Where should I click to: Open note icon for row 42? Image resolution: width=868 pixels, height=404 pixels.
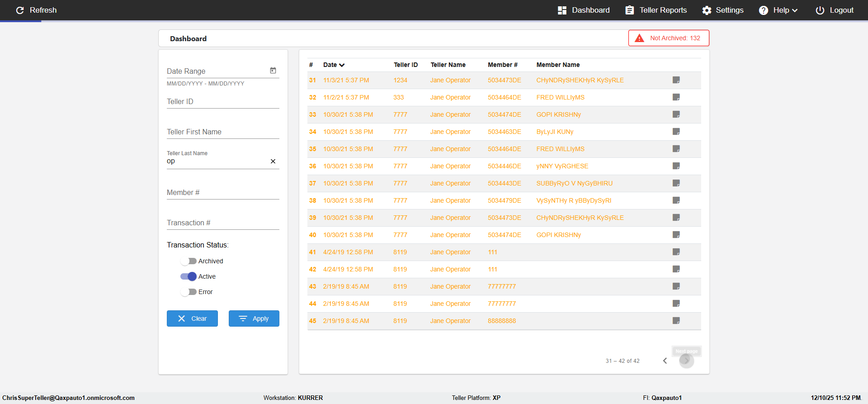tap(676, 269)
